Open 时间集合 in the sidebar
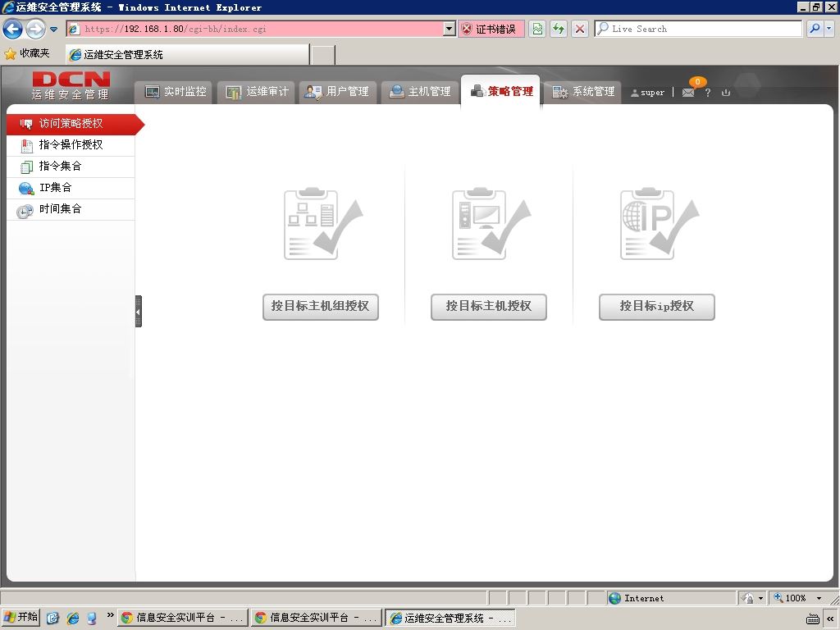Screen dimensions: 840x630 click(x=71, y=209)
